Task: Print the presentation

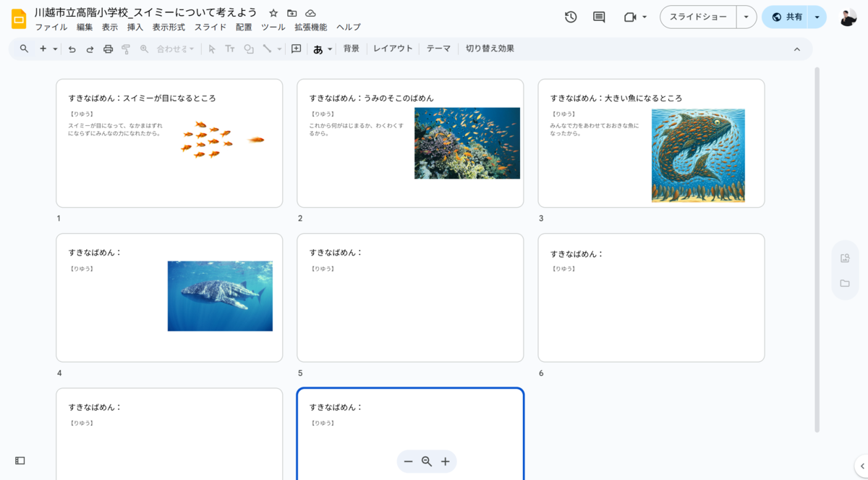Action: pos(108,49)
